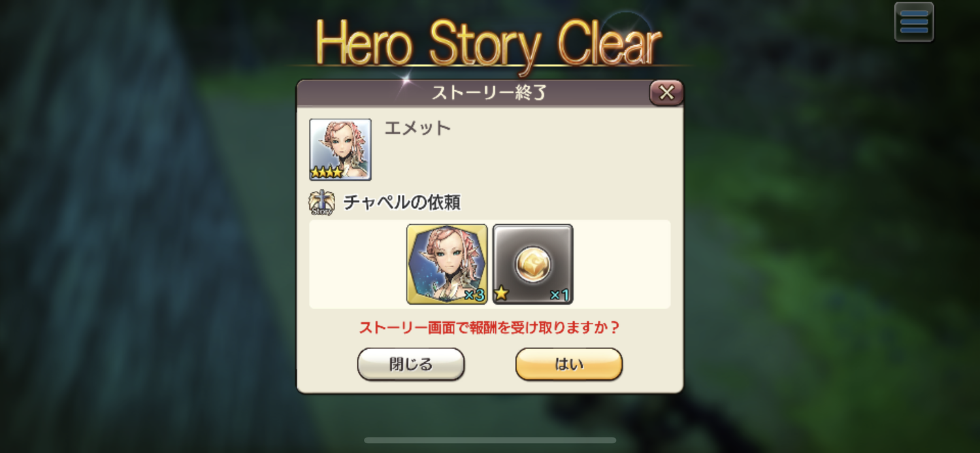Select the gold orb reward tile
The image size is (980, 453).
click(x=532, y=264)
